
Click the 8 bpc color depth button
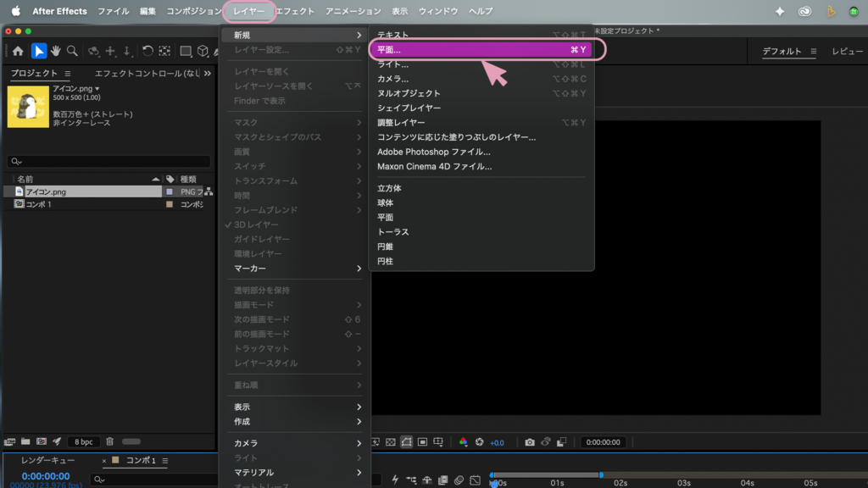pos(84,441)
